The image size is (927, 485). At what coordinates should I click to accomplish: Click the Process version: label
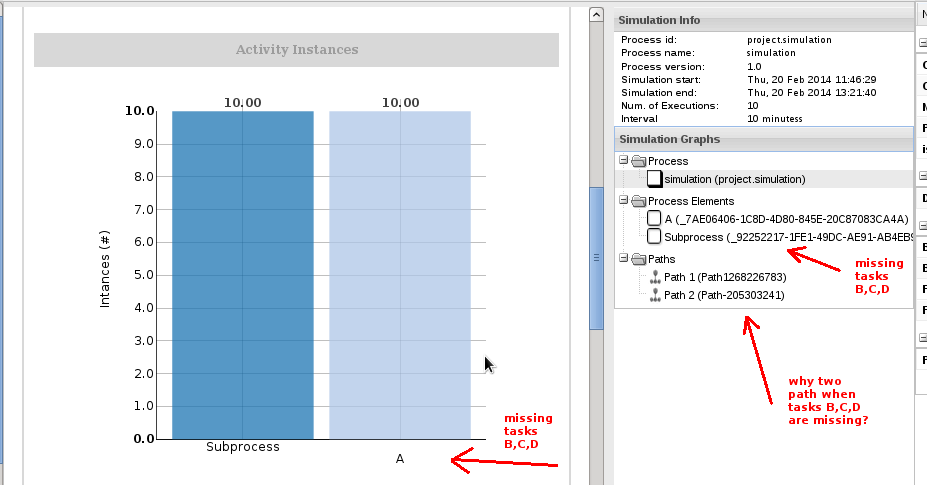pyautogui.click(x=663, y=66)
